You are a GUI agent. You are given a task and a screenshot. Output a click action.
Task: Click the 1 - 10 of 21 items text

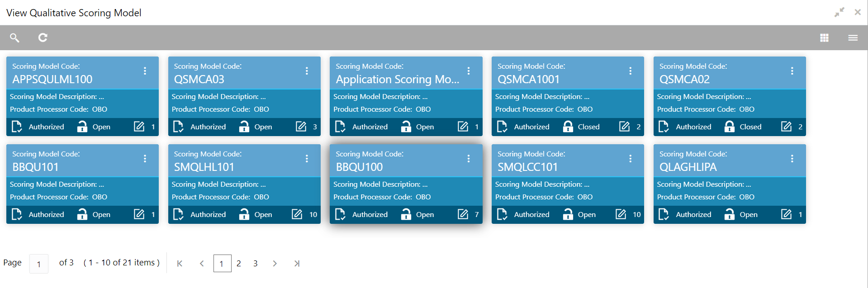tap(122, 263)
